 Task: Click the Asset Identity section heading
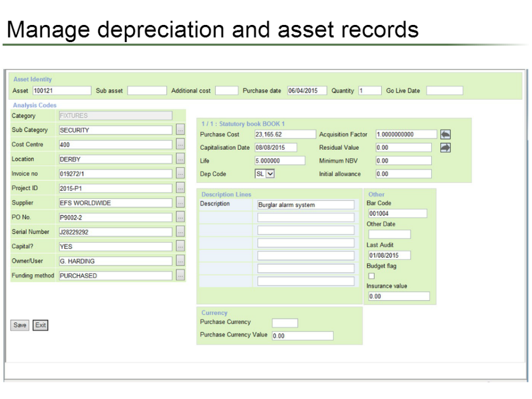pyautogui.click(x=33, y=79)
